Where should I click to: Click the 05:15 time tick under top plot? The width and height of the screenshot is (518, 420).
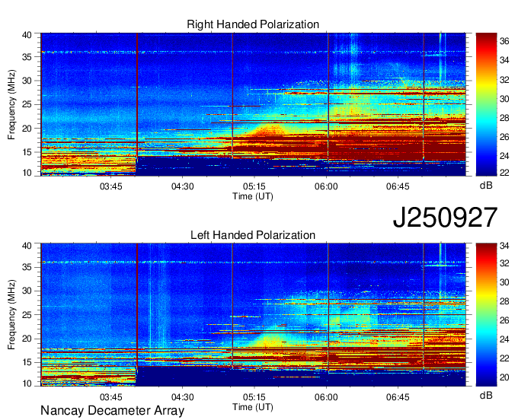(x=254, y=186)
